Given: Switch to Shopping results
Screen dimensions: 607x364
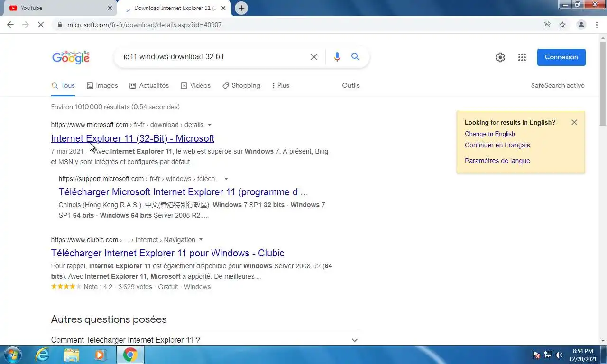Looking at the screenshot, I should coord(241,86).
